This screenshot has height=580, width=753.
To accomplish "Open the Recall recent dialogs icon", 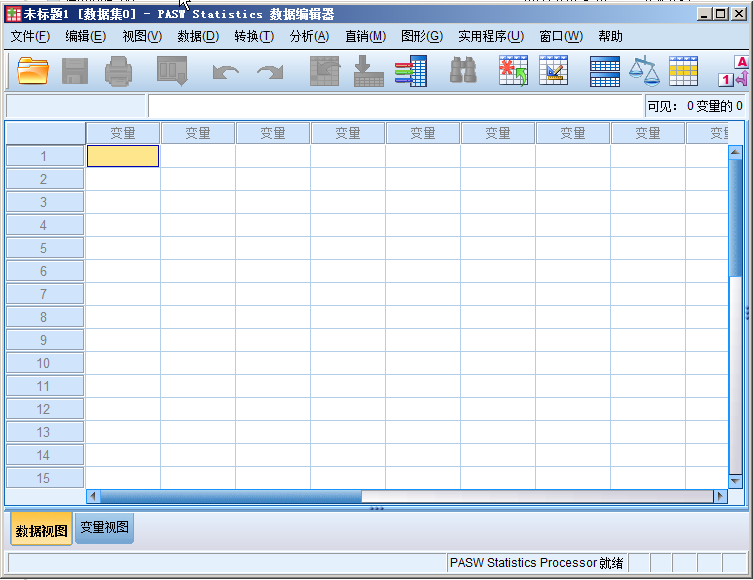I will [x=172, y=71].
